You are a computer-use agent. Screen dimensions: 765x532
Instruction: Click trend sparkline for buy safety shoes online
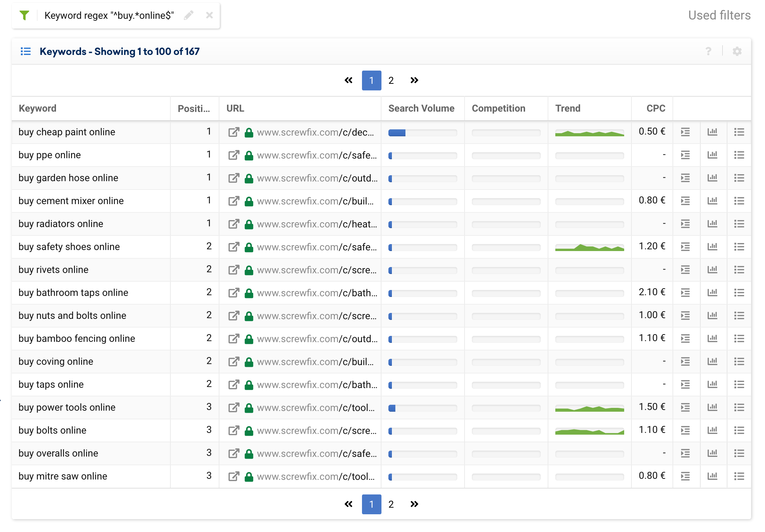[x=589, y=247]
